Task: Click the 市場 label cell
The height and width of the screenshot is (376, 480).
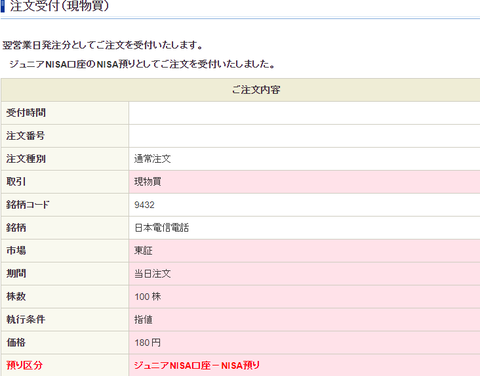Action: coord(65,251)
